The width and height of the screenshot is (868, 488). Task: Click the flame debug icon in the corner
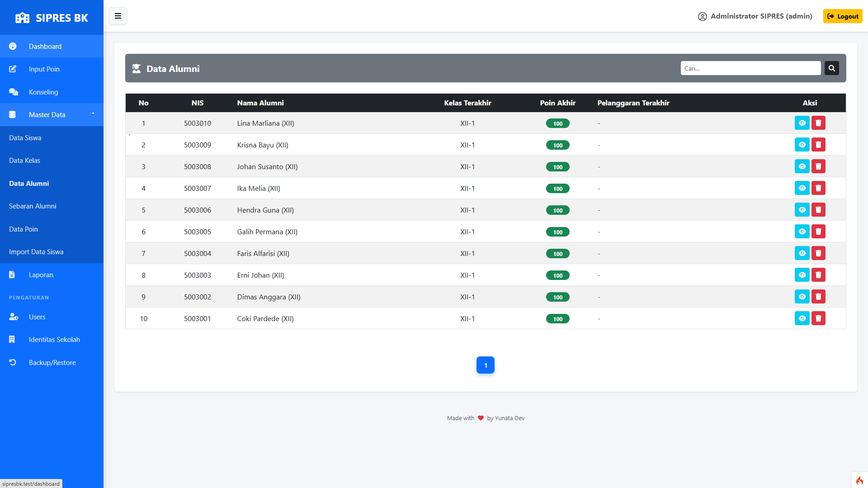859,480
